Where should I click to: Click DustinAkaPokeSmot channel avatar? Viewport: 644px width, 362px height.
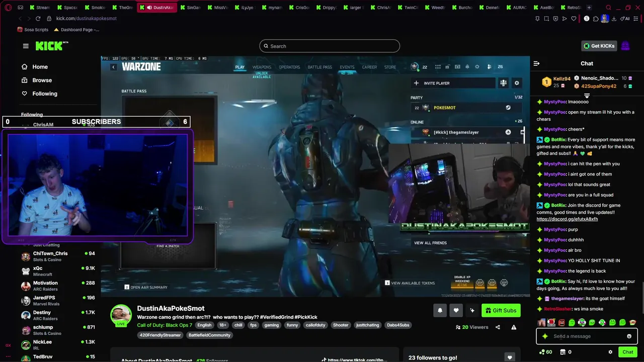121,315
